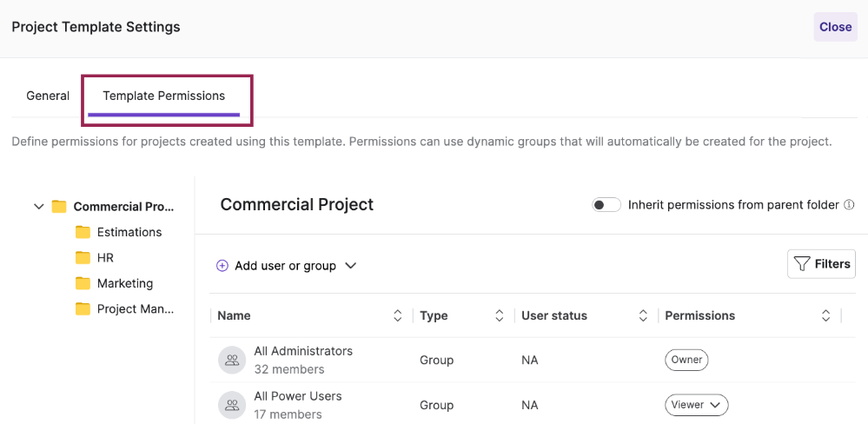Click the Group type of All Power Users
Image resolution: width=868 pixels, height=424 pixels.
pos(437,406)
